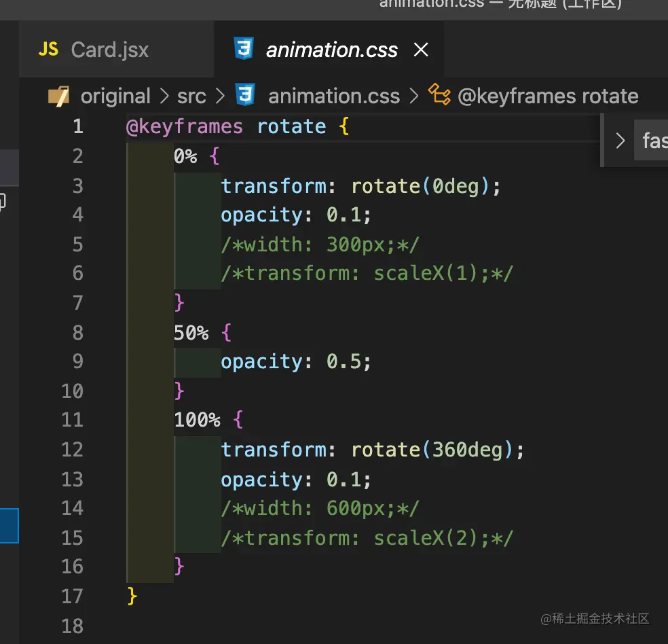The image size is (668, 644).
Task: Click the symbol icon before @keyframes rotate
Action: [439, 94]
